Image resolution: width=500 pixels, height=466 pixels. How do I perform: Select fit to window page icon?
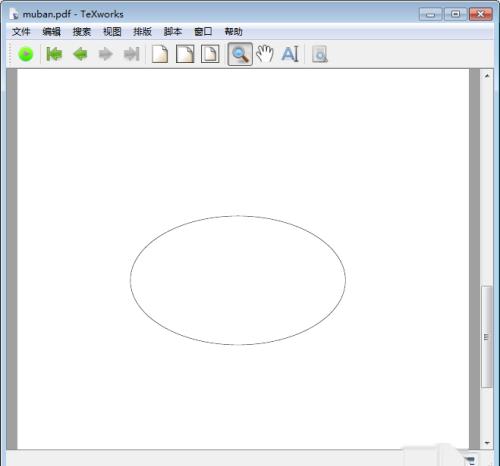210,54
